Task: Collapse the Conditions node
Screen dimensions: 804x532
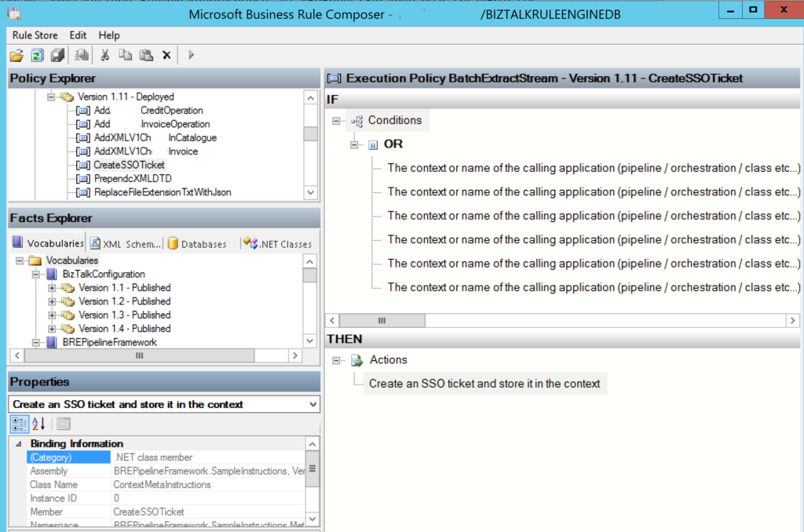Action: [x=336, y=121]
